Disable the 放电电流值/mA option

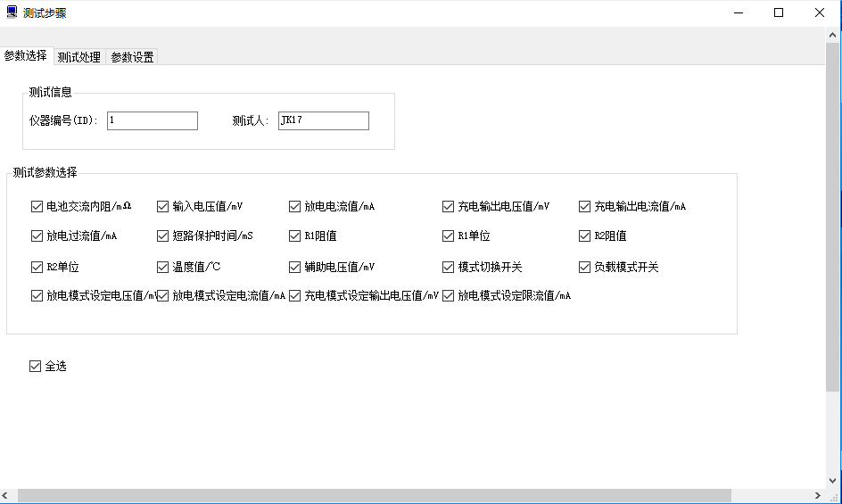[295, 207]
